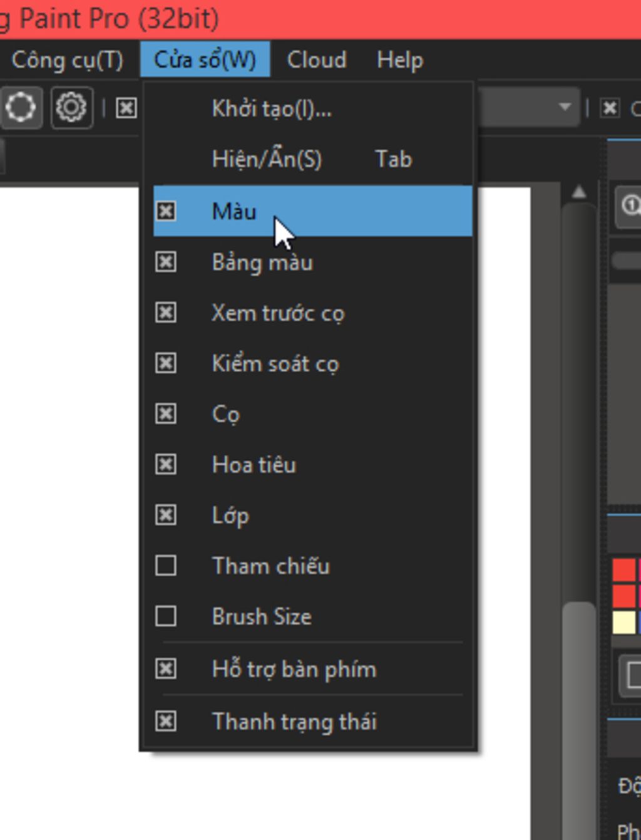
Task: Click the dotted circle icon in toolbar
Action: pos(21,108)
